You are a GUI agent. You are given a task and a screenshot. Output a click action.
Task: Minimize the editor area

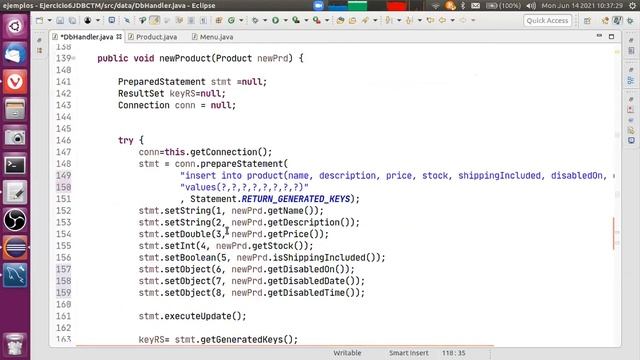point(599,36)
